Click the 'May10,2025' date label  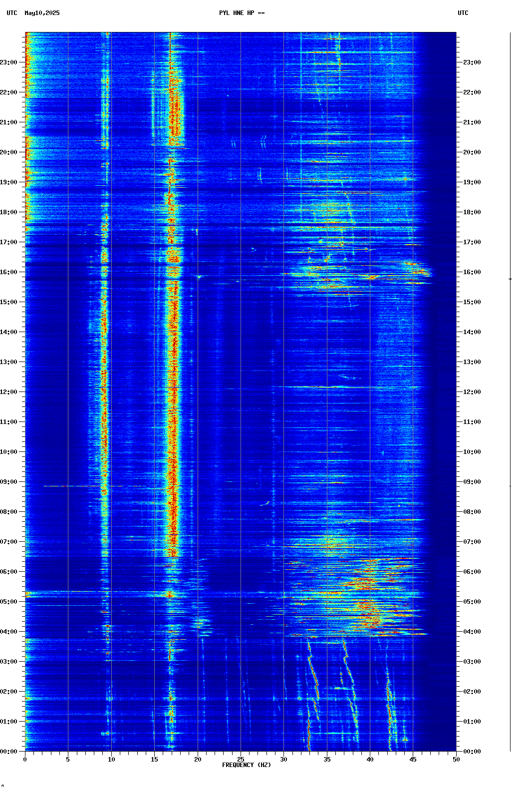(42, 13)
